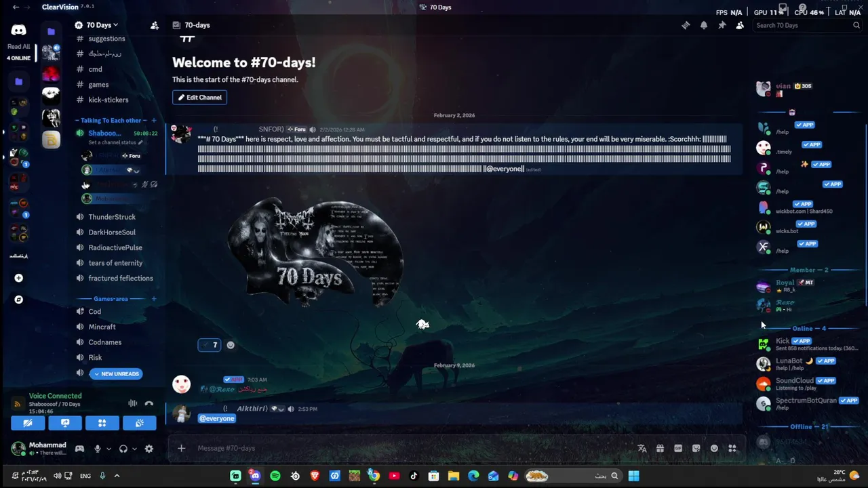Add a channel to Games-area
The height and width of the screenshot is (488, 868).
click(154, 299)
